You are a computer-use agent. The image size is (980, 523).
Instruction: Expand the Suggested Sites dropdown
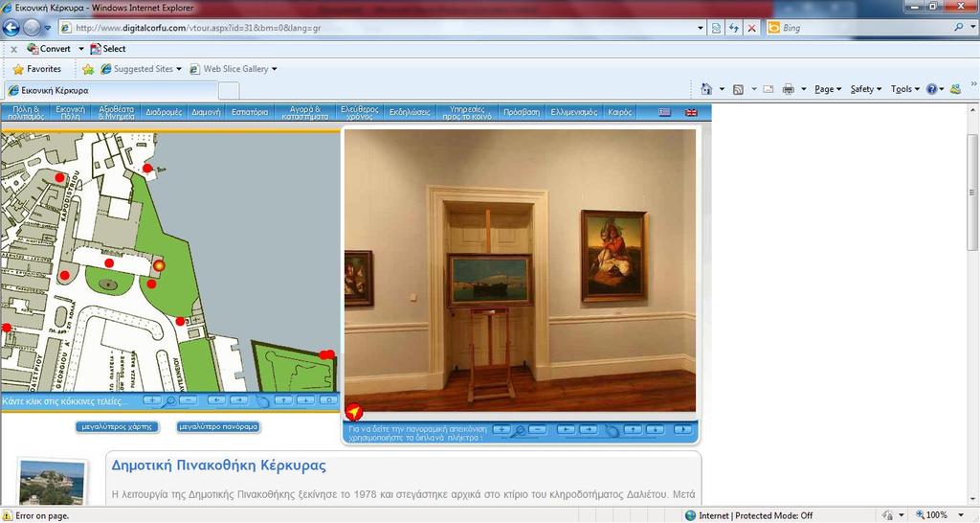point(179,69)
